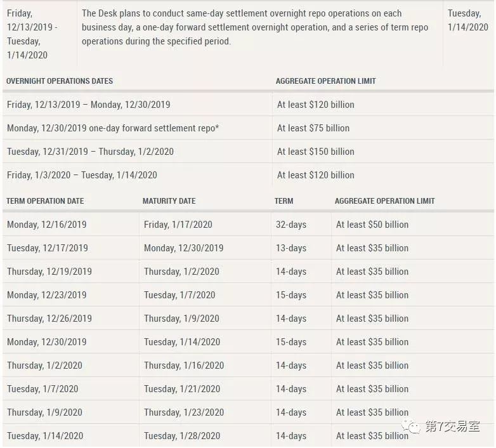Click maturity date Tuesday, 1/28/2020
496x448 pixels.
click(182, 436)
